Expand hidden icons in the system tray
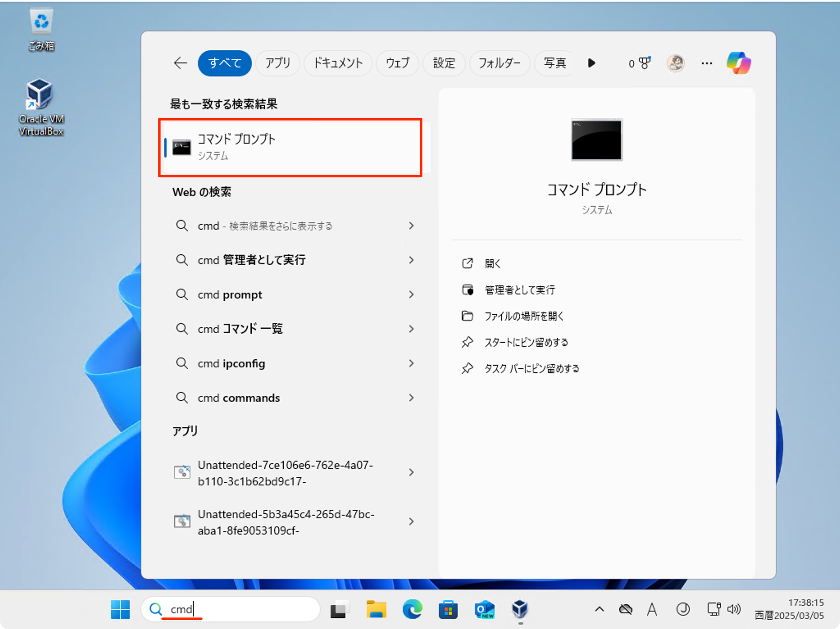The height and width of the screenshot is (629, 840). pos(599,610)
